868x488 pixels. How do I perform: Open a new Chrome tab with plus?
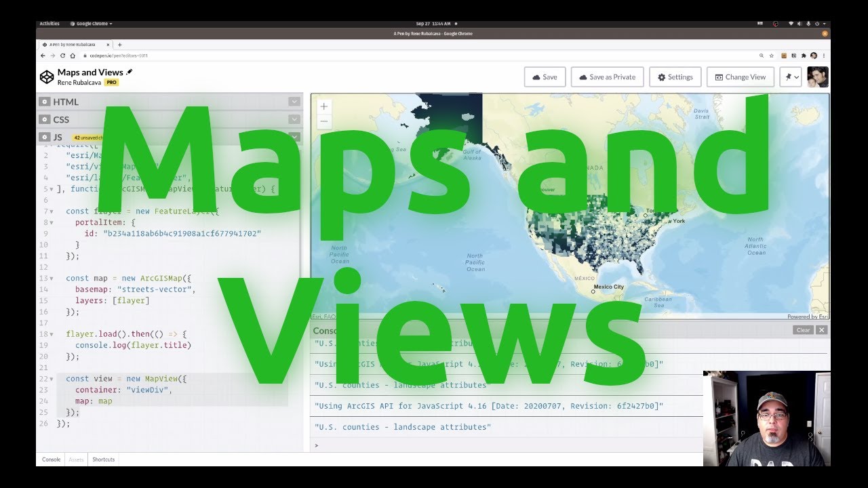(x=120, y=45)
